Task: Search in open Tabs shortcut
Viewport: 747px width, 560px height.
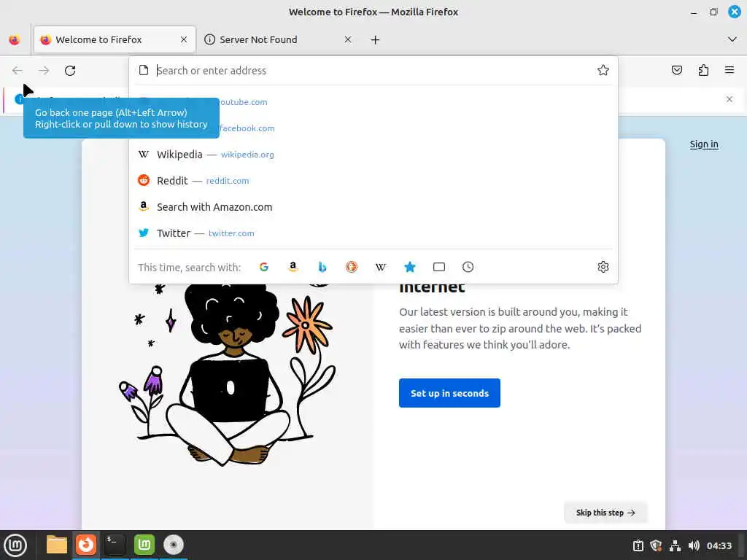Action: click(x=439, y=267)
